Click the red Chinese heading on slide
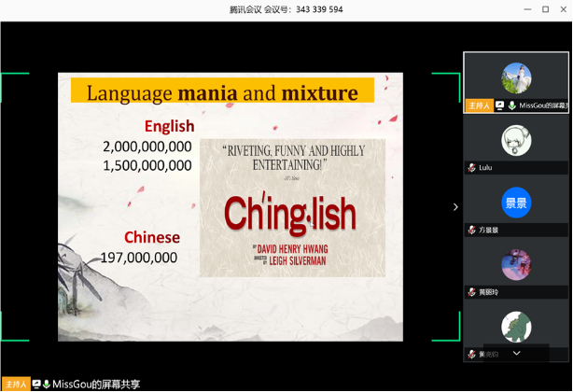 pyautogui.click(x=152, y=237)
